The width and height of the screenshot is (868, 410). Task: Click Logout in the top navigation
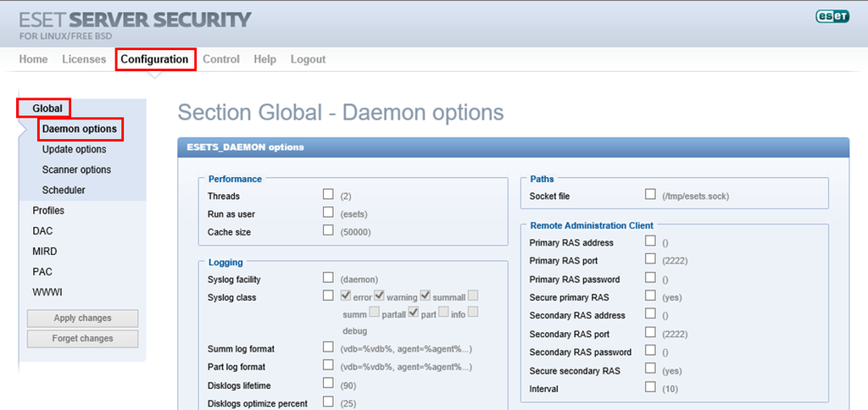tap(309, 59)
